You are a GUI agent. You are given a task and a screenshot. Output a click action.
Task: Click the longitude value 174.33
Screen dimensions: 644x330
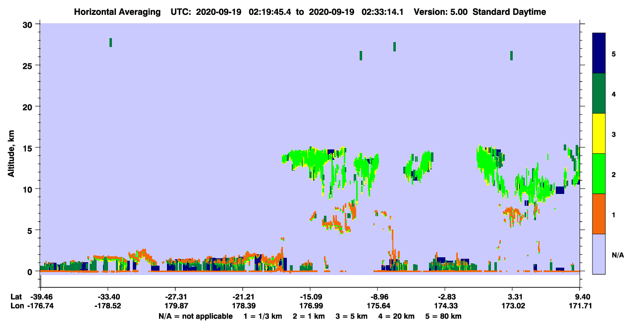[445, 306]
